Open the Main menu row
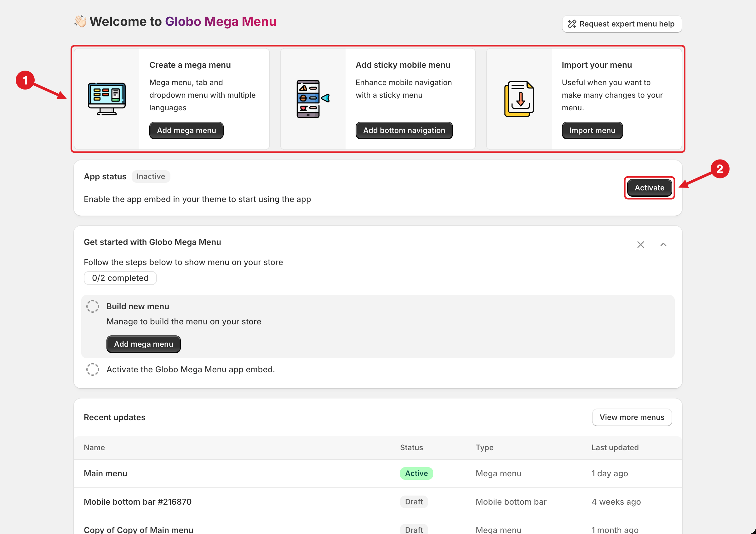The image size is (756, 534). pyautogui.click(x=378, y=474)
